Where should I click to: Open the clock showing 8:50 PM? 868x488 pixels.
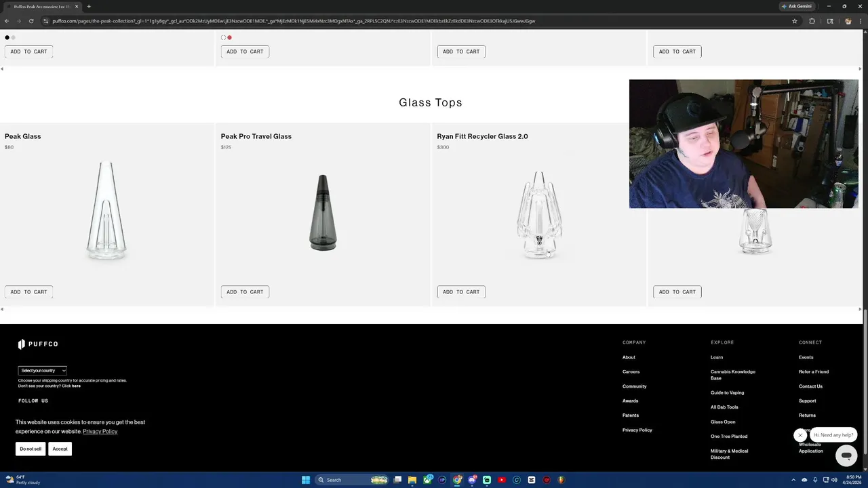(x=853, y=480)
